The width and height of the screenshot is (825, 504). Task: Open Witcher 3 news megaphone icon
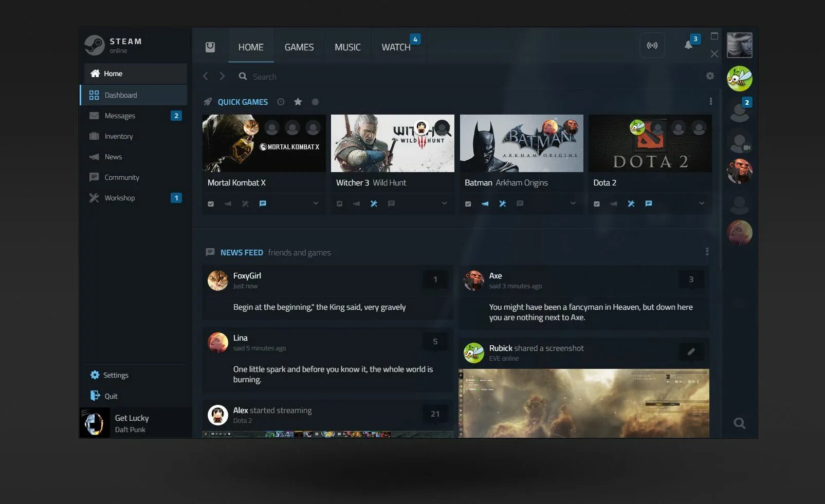pyautogui.click(x=356, y=203)
